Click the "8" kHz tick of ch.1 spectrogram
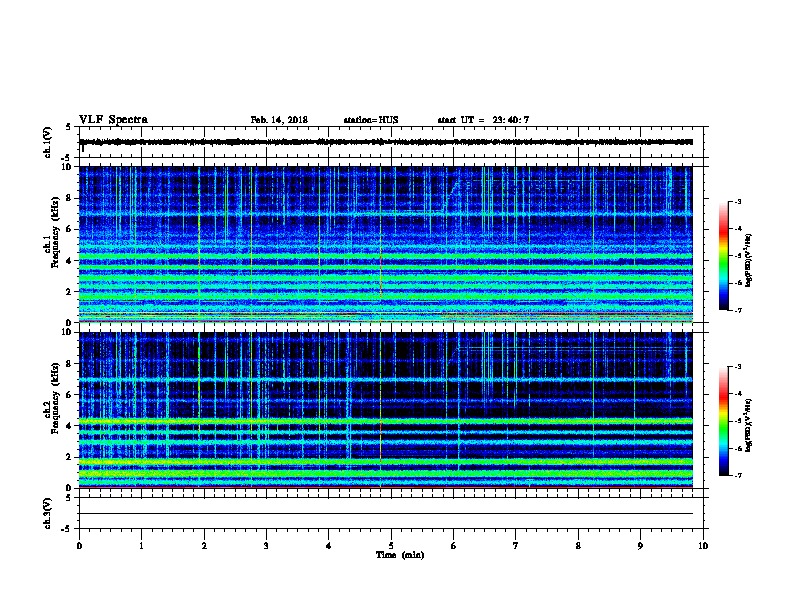Viewport: 792px width, 612px height. click(69, 198)
